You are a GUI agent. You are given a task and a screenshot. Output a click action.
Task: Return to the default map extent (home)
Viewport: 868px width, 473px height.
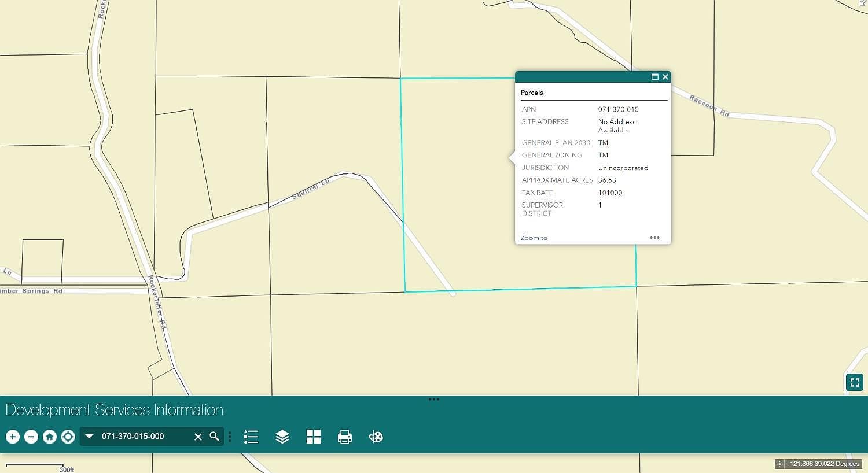tap(50, 437)
